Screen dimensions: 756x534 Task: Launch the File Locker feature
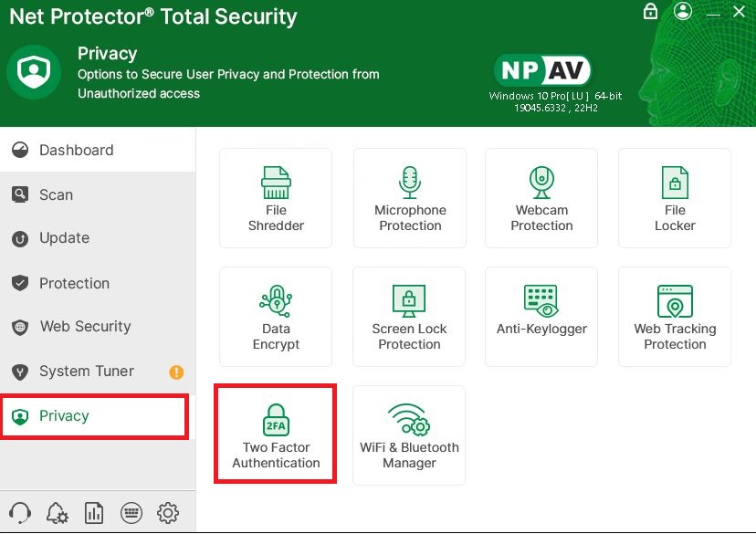point(675,198)
